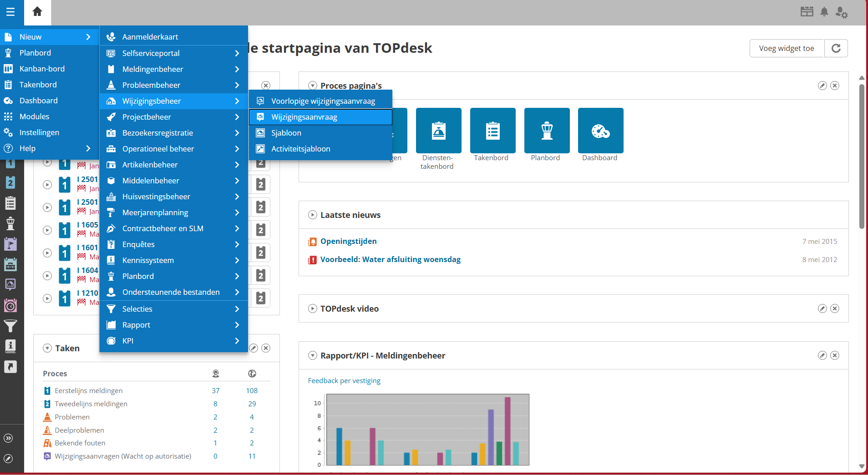Choose Aanmelderkaart in the Nieuw menu
The width and height of the screenshot is (868, 475).
150,37
